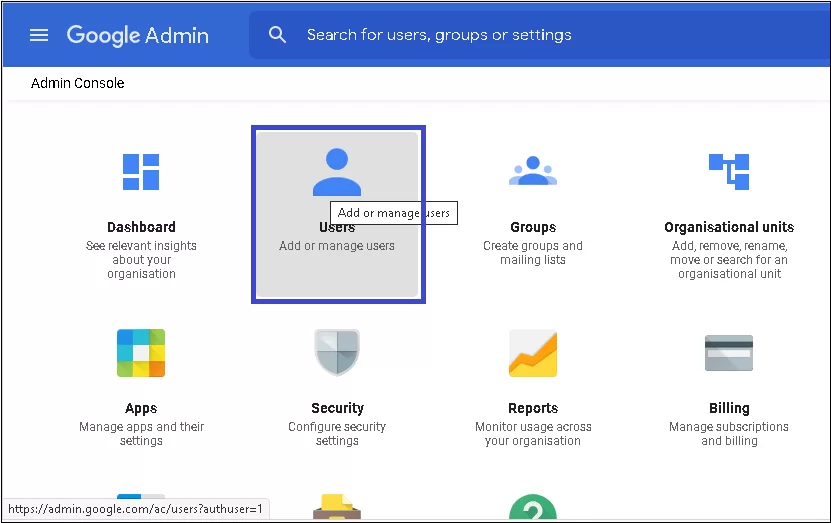Click the Organisational units heading
831x523 pixels.
[729, 227]
